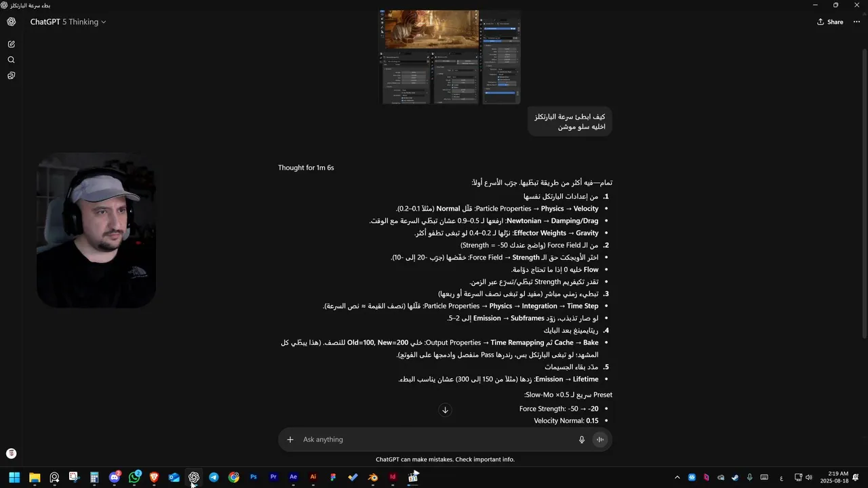
Task: Start voice mode with the waveform button
Action: pos(600,439)
